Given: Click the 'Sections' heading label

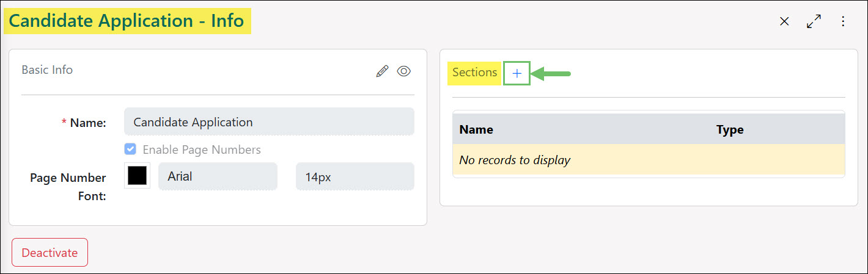Looking at the screenshot, I should (x=475, y=73).
